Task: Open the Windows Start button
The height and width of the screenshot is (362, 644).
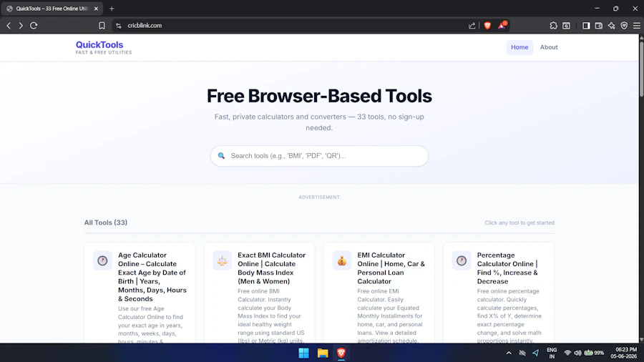Action: 303,353
